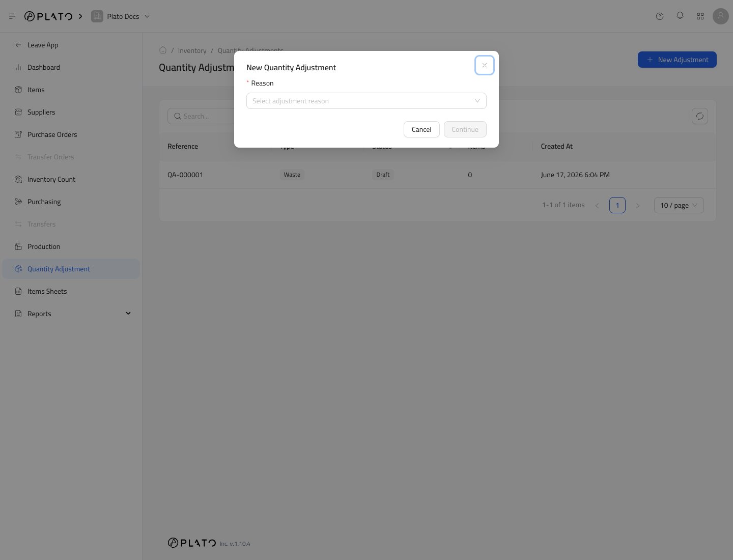This screenshot has width=733, height=560.
Task: Click the table refresh icon button
Action: 700,116
